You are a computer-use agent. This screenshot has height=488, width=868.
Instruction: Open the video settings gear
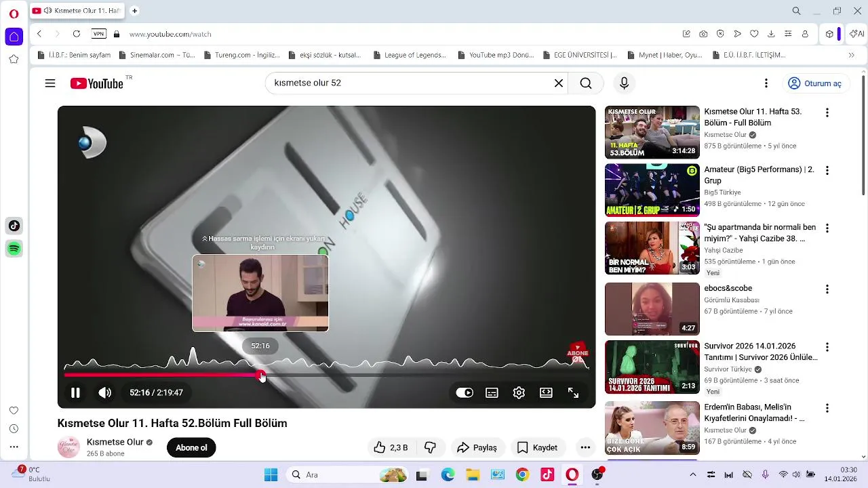[519, 392]
